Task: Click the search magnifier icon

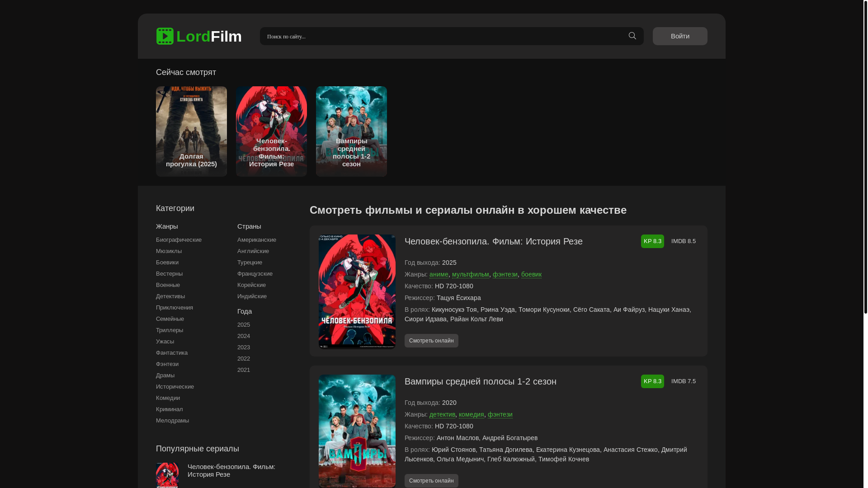Action: [x=632, y=36]
